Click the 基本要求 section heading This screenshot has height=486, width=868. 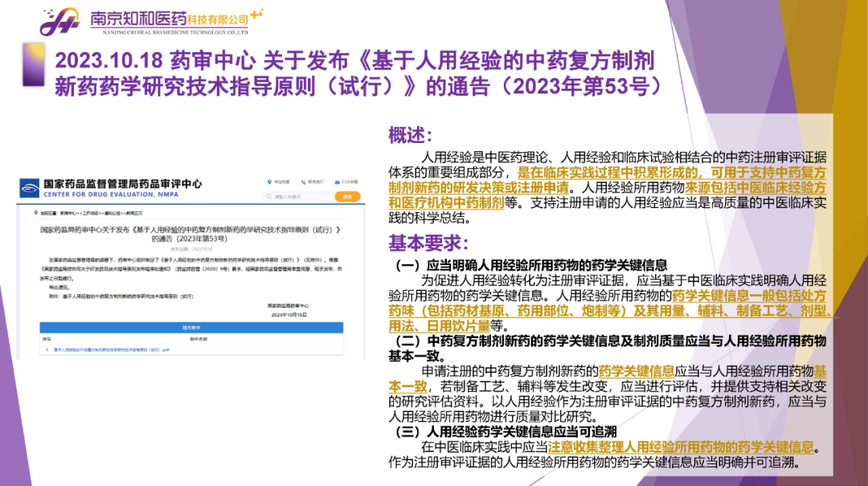pyautogui.click(x=428, y=243)
